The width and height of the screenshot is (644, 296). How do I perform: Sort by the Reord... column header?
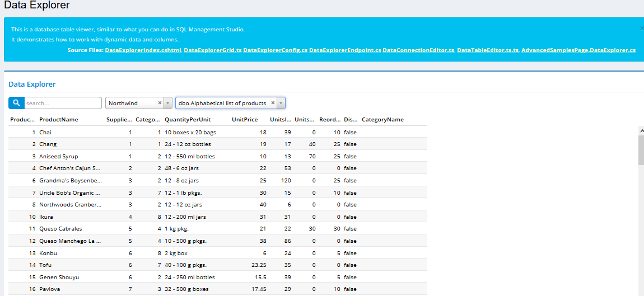tap(330, 120)
